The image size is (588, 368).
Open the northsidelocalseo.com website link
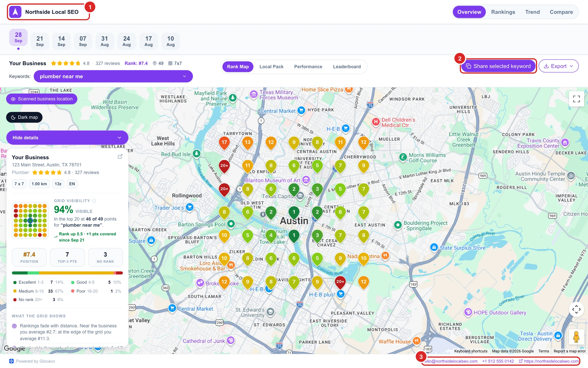pyautogui.click(x=549, y=361)
